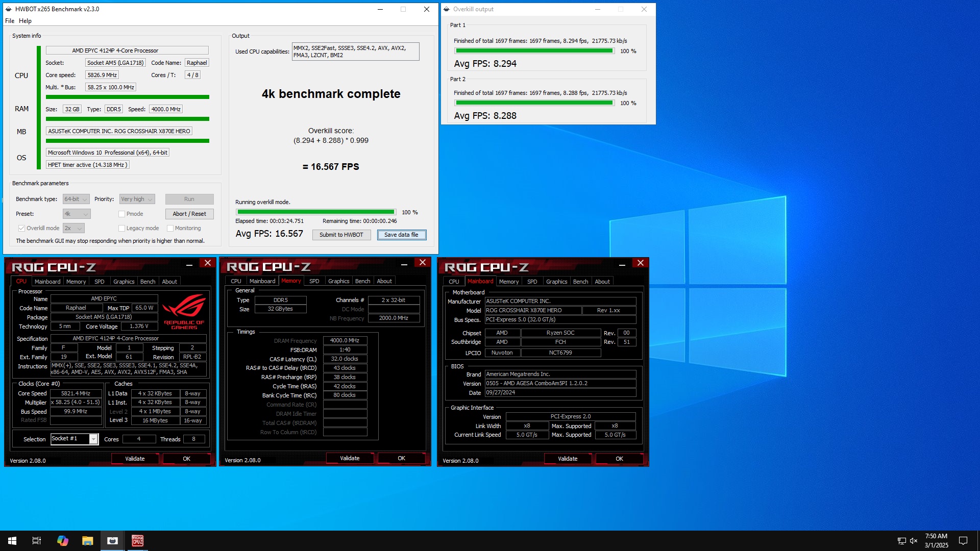The width and height of the screenshot is (980, 551).
Task: Switch to SPD tab in Memory window
Action: 314,281
